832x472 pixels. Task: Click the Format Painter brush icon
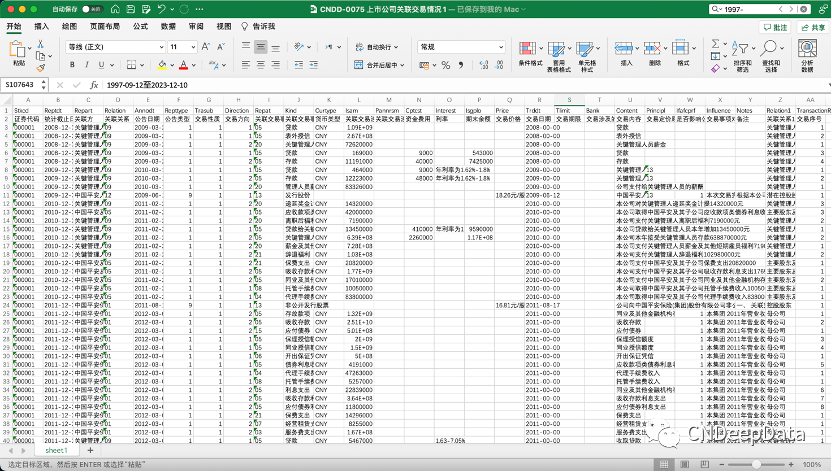pos(40,68)
